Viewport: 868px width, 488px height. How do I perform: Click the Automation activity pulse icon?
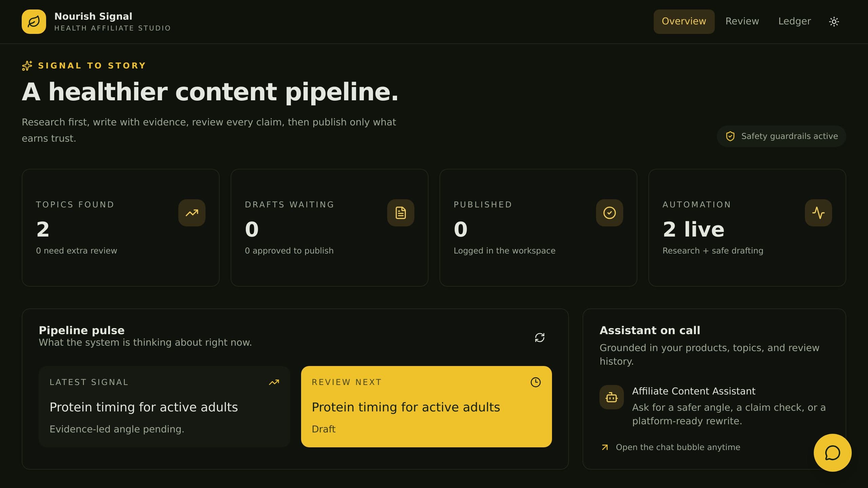pyautogui.click(x=818, y=213)
